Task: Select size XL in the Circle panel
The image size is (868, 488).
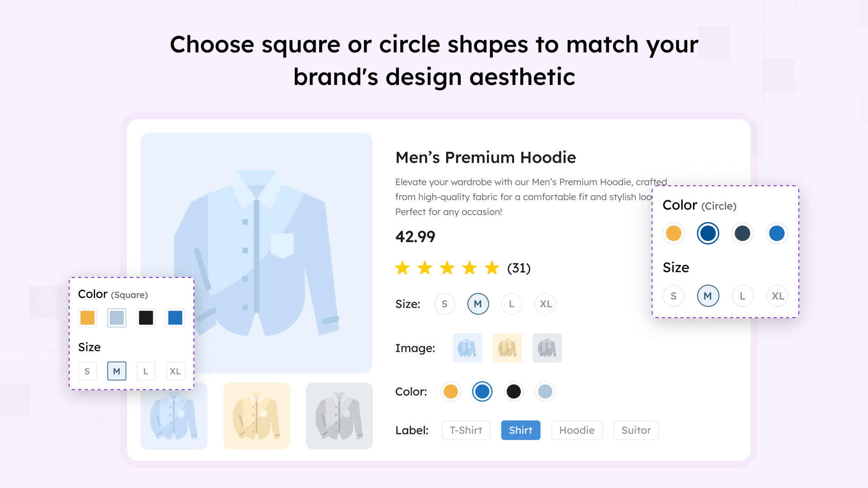Action: pyautogui.click(x=777, y=296)
